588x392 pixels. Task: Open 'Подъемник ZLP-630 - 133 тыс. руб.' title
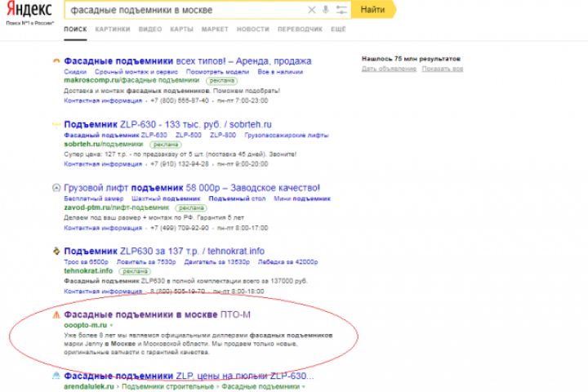click(167, 124)
